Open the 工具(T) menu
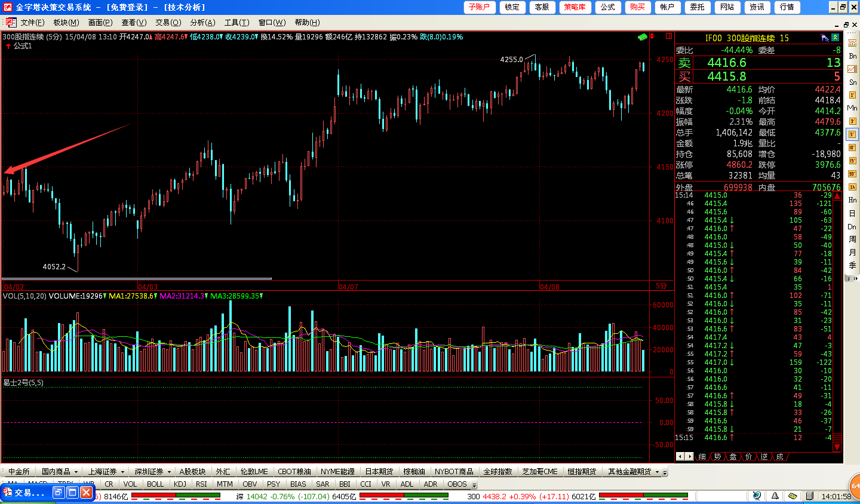Image resolution: width=860 pixels, height=504 pixels. (x=236, y=23)
